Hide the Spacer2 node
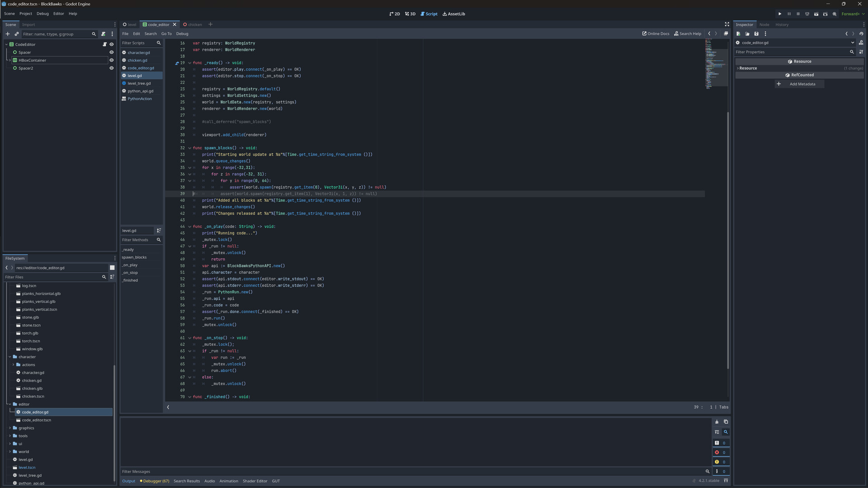The image size is (868, 488). pyautogui.click(x=112, y=68)
